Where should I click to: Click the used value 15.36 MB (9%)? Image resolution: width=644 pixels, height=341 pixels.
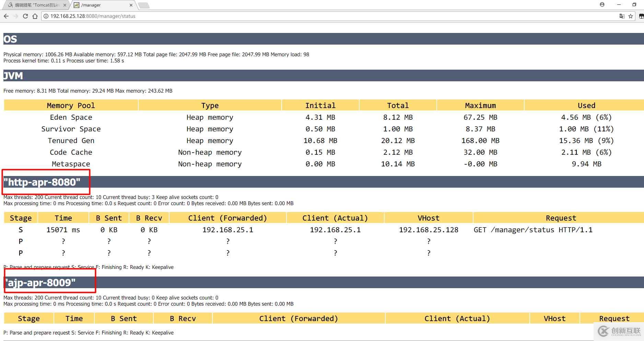coord(586,141)
